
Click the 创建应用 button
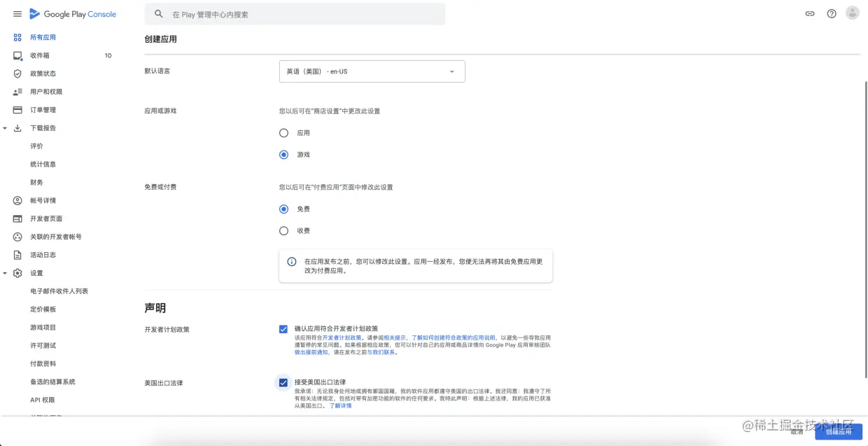pyautogui.click(x=840, y=433)
